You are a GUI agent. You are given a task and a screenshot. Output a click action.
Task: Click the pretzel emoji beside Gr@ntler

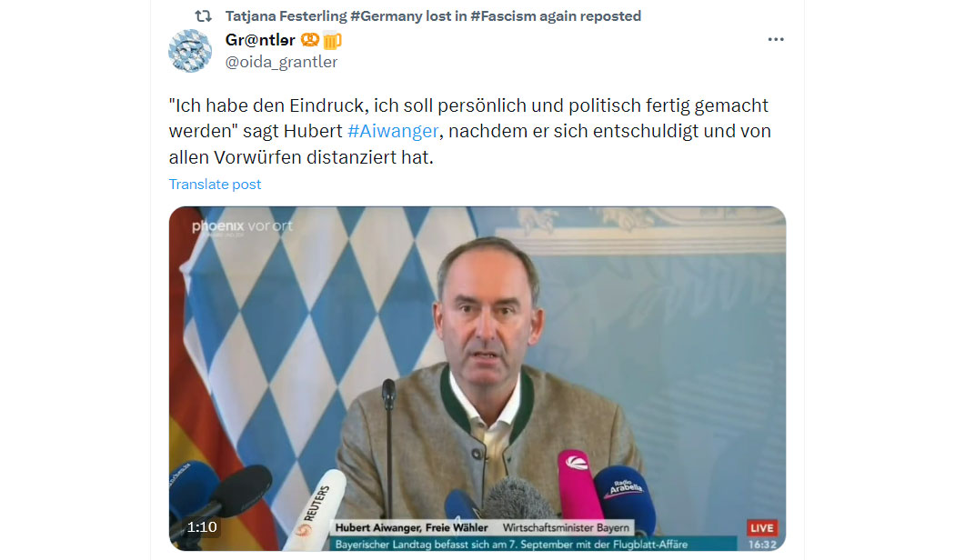coord(310,40)
